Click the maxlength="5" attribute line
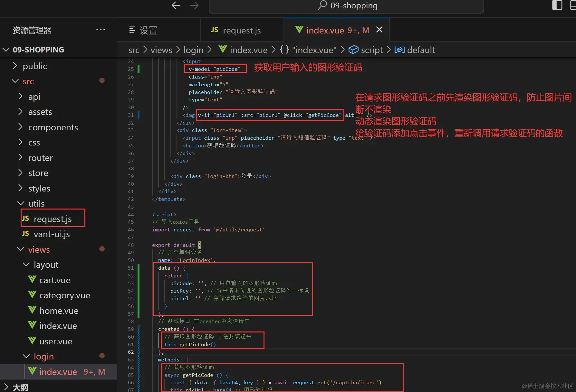This screenshot has height=392, width=576. pos(208,84)
